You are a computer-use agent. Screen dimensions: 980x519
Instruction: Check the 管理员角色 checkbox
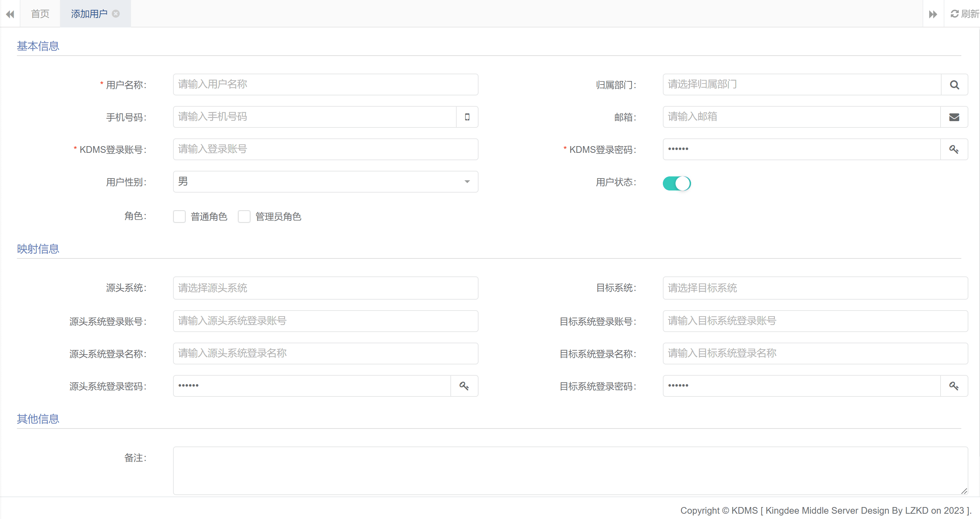pos(244,216)
